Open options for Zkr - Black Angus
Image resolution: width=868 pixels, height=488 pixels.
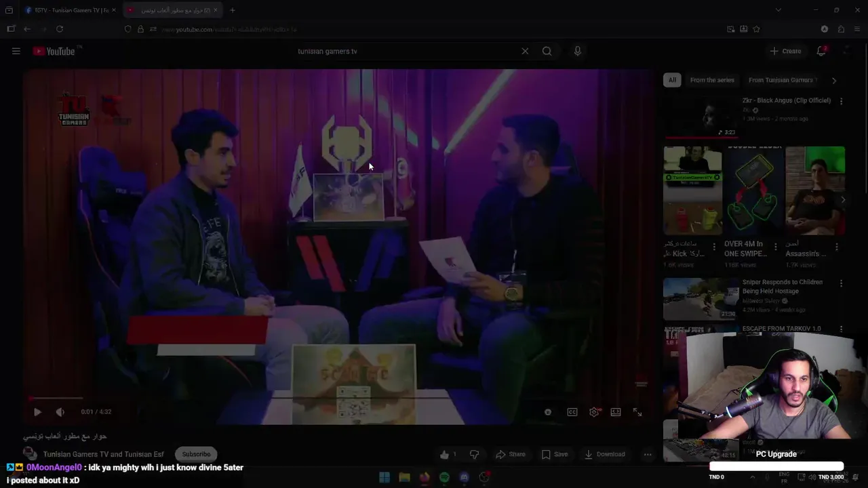click(x=842, y=101)
